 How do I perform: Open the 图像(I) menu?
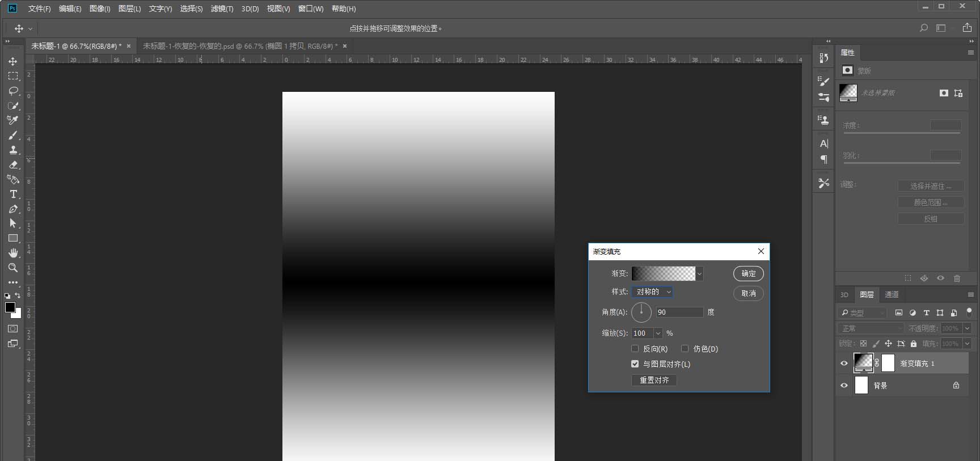pyautogui.click(x=100, y=9)
